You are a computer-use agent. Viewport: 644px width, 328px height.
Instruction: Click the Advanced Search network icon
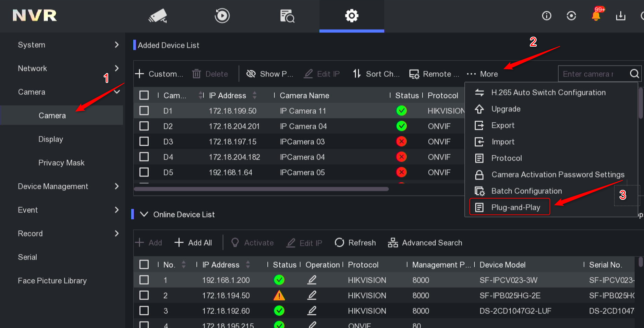tap(393, 243)
